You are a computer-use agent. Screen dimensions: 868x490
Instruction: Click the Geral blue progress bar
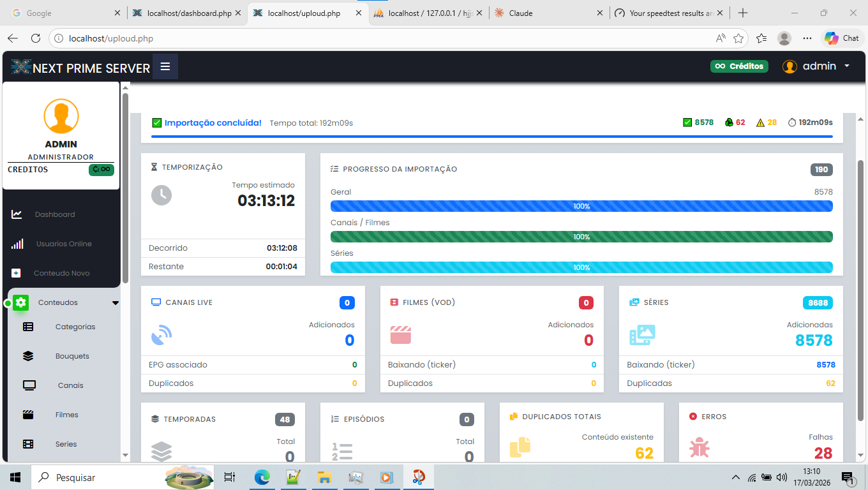[581, 206]
